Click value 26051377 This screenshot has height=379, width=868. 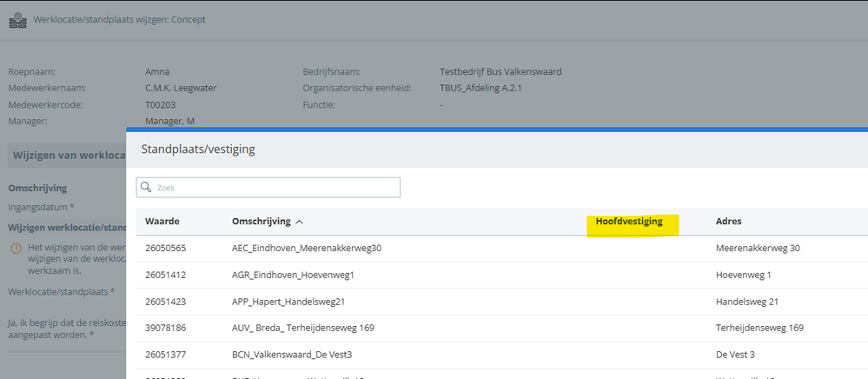(x=165, y=355)
